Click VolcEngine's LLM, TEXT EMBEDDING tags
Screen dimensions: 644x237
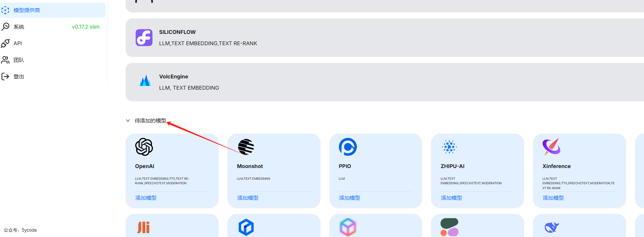189,88
